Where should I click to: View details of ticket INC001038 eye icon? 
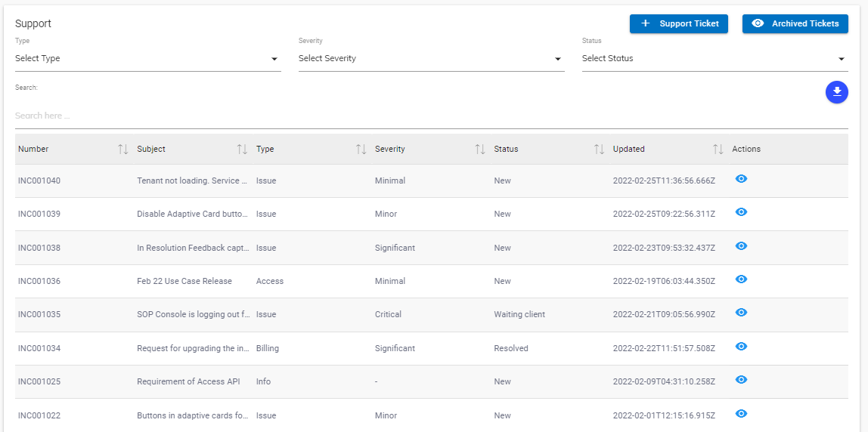tap(741, 246)
